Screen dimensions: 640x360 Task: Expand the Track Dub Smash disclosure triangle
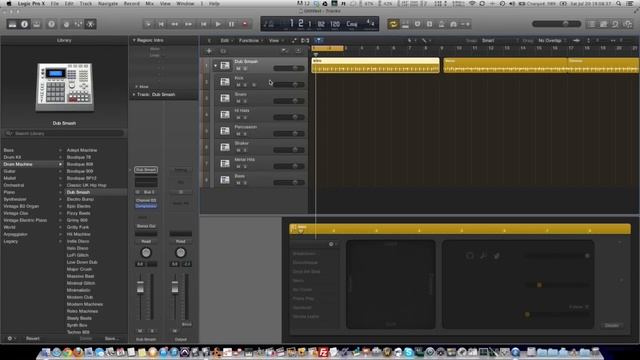pos(134,94)
